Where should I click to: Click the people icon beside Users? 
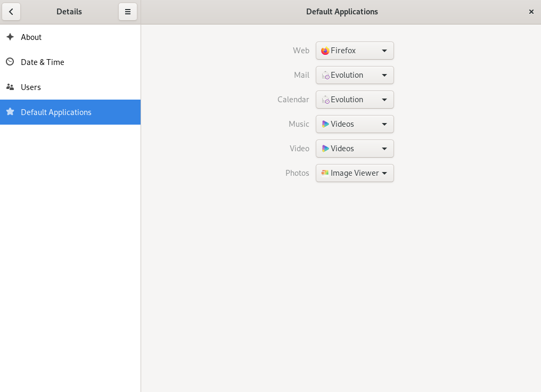click(10, 87)
